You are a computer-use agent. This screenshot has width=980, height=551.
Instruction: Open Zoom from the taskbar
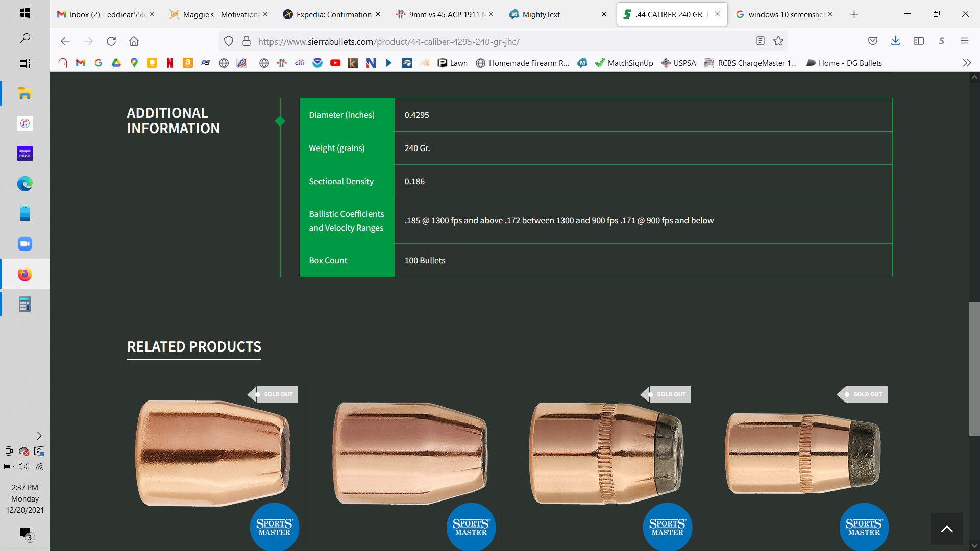tap(24, 244)
